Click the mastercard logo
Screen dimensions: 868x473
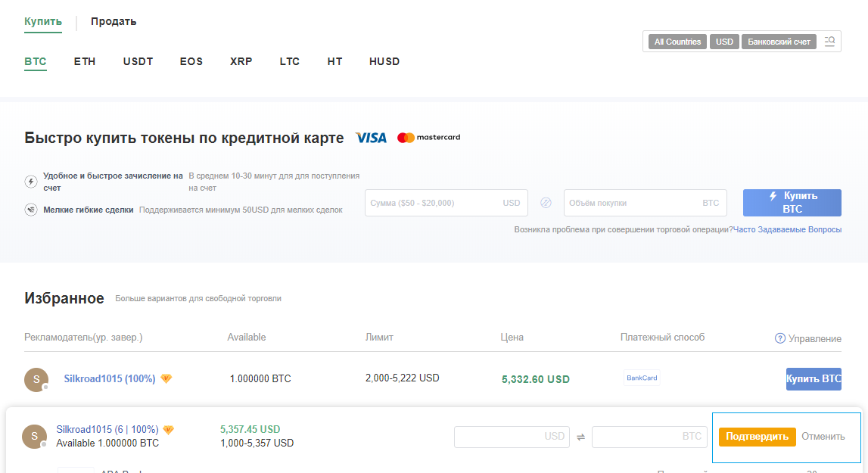[x=428, y=137]
